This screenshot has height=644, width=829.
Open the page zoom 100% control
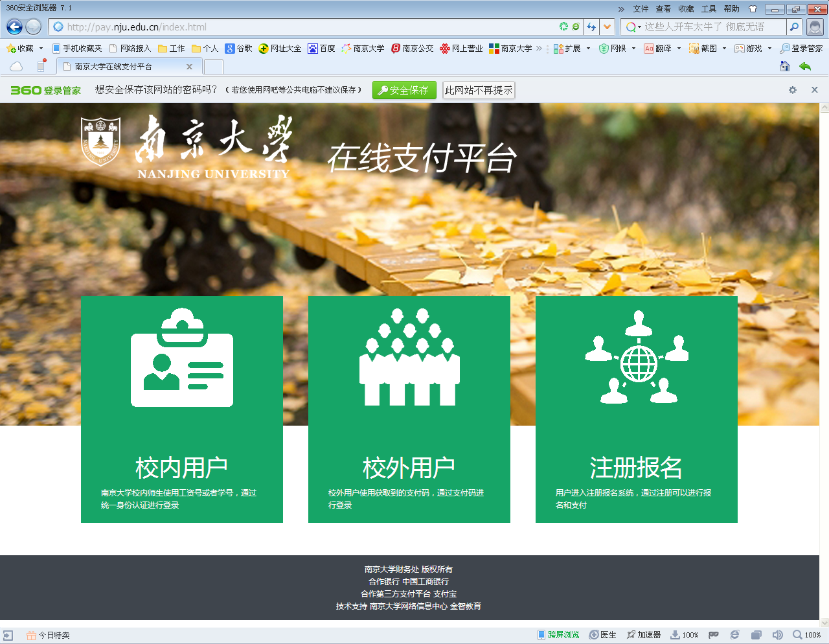tap(807, 635)
